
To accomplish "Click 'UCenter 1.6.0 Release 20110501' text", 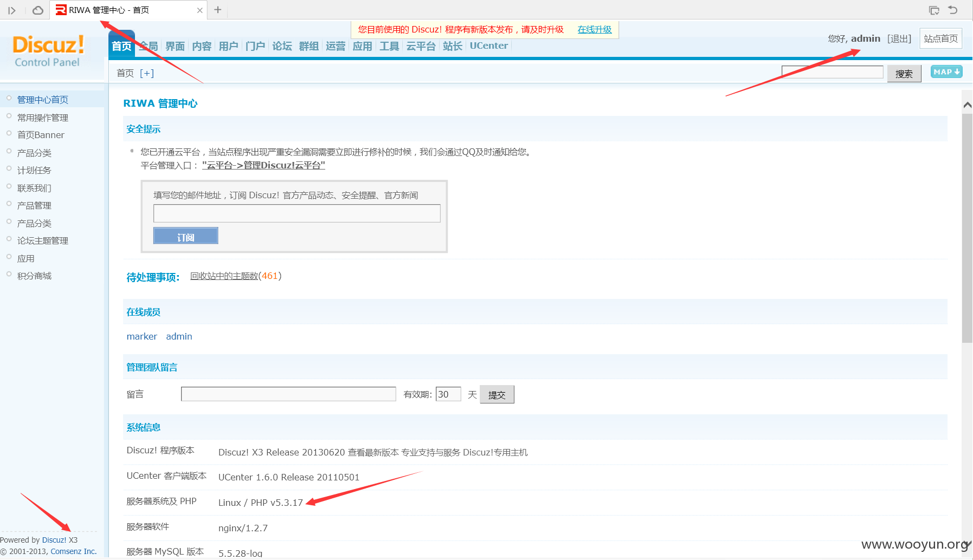I will [x=289, y=477].
